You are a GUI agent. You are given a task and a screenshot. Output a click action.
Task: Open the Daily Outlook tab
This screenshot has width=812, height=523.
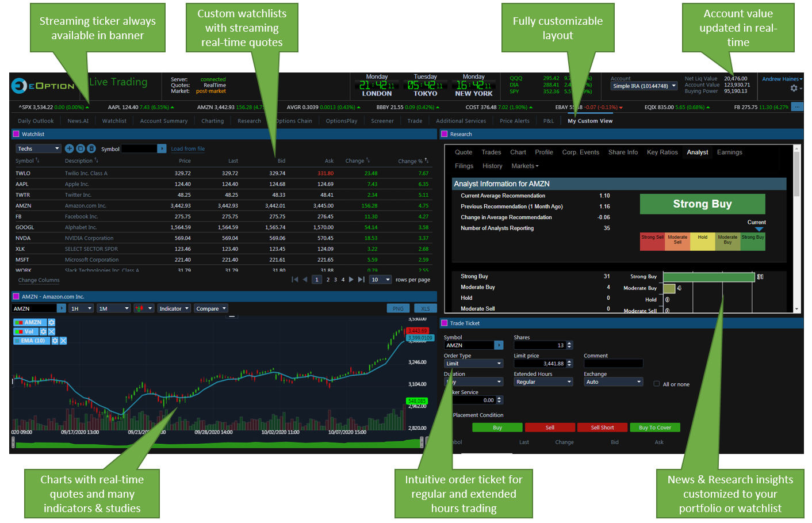[36, 121]
